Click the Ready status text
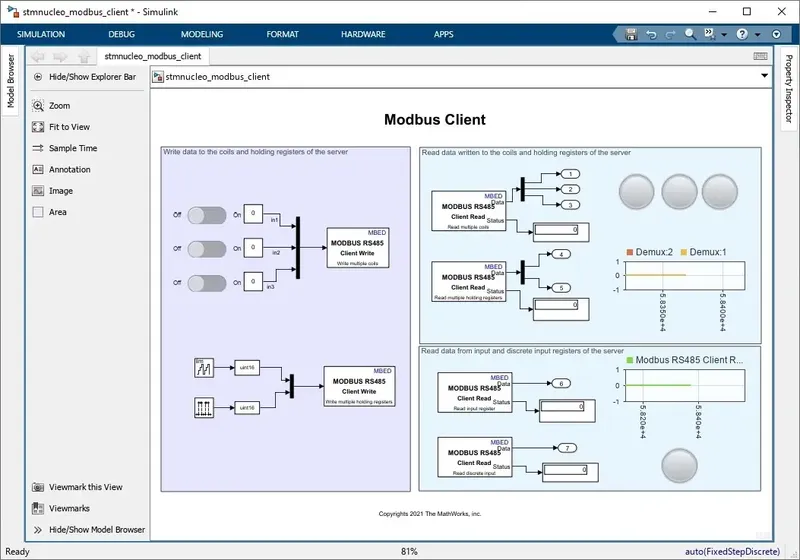 pos(17,551)
